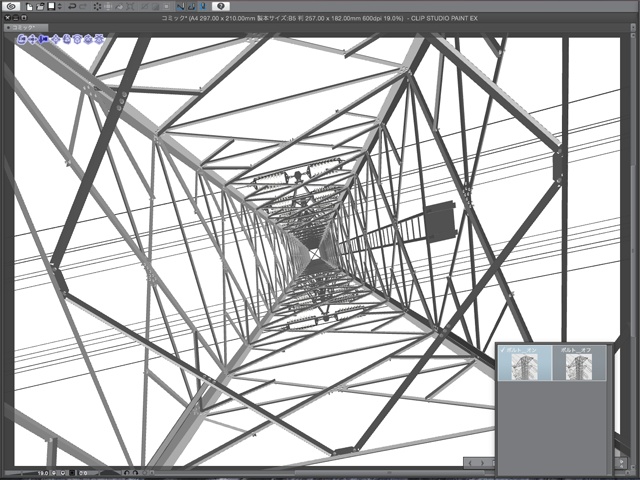This screenshot has width=640, height=480.
Task: Select sixth 3D object rotation manipulator
Action: click(77, 39)
